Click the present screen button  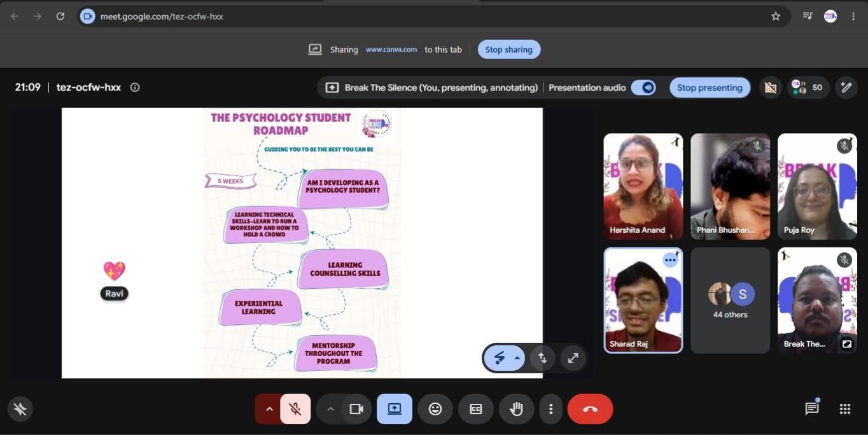395,409
